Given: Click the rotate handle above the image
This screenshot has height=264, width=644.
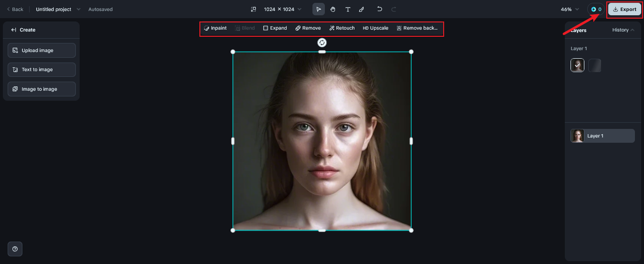Looking at the screenshot, I should (322, 42).
